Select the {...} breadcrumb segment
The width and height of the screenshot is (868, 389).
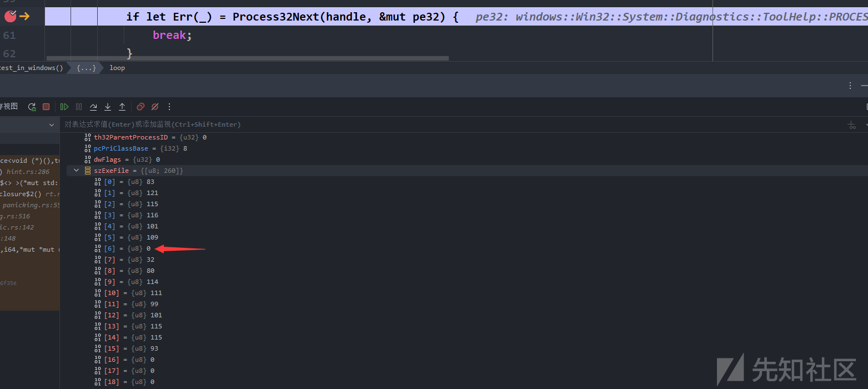point(87,68)
